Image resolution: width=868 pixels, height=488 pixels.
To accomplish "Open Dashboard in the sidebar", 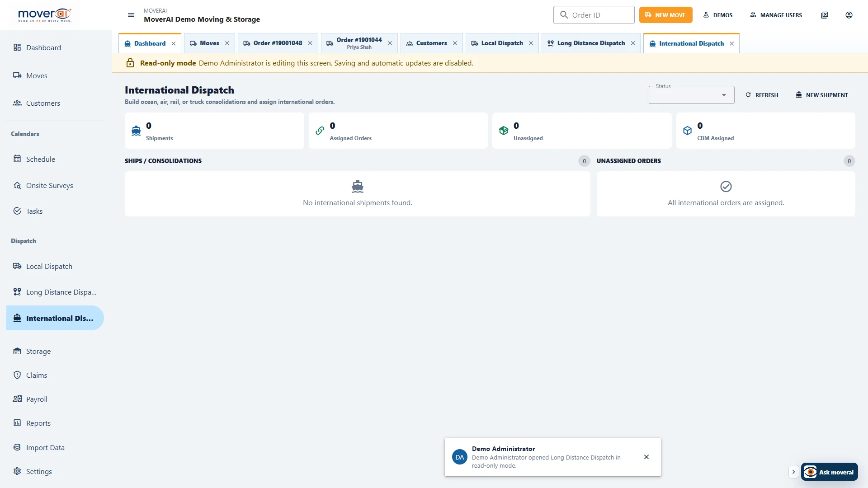I will [x=55, y=47].
